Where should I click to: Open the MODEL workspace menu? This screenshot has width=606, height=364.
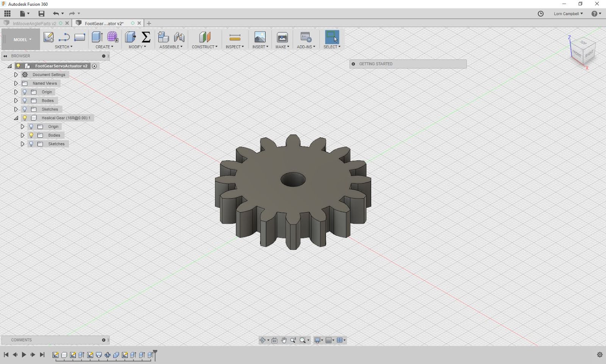coord(21,39)
